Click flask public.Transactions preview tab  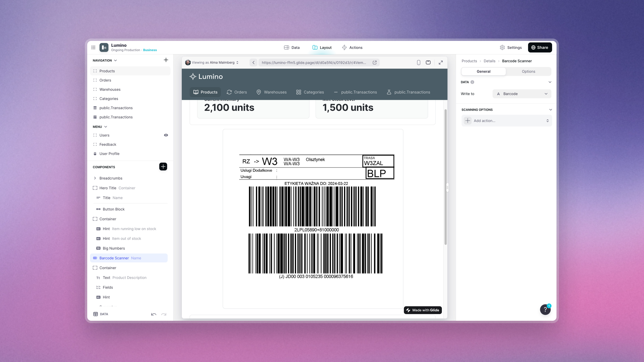point(408,92)
